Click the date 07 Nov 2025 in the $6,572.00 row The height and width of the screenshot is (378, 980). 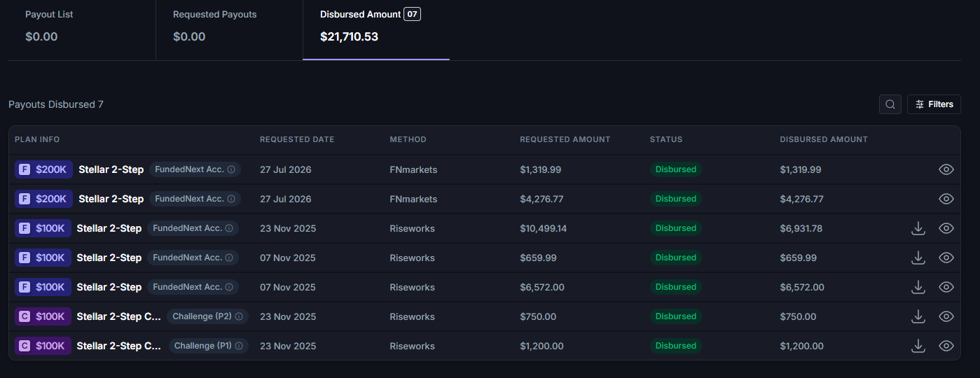(288, 287)
